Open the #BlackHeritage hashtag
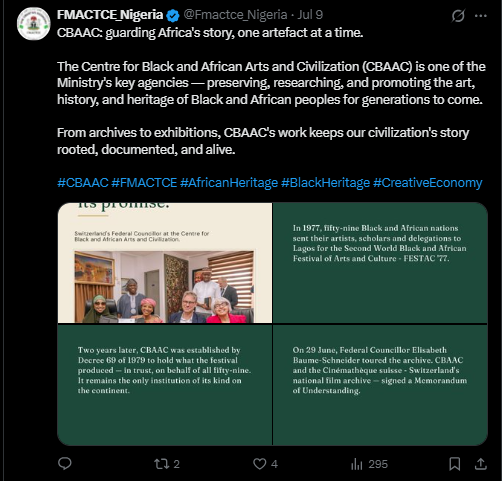 325,183
